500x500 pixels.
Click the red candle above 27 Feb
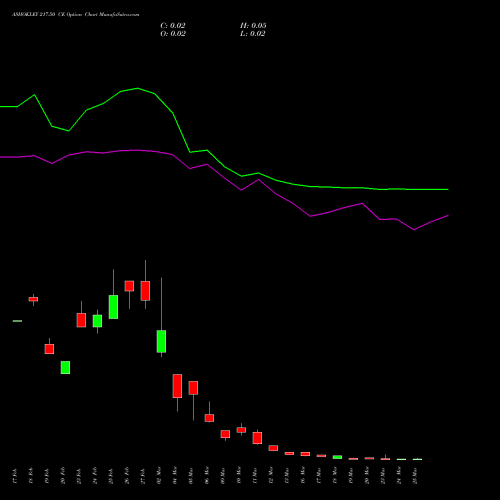pyautogui.click(x=145, y=291)
